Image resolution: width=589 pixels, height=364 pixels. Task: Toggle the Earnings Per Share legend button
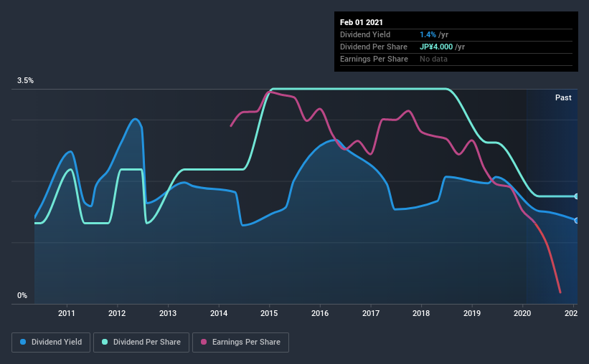[240, 343]
